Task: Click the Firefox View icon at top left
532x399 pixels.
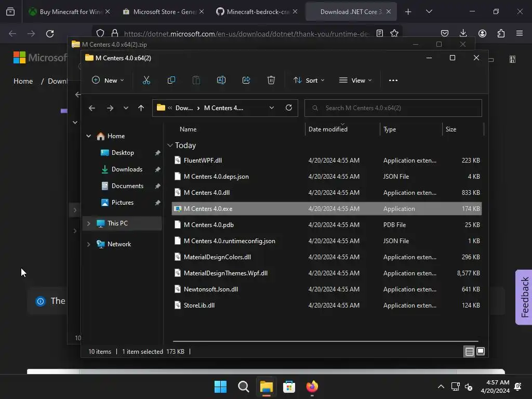Action: tap(10, 12)
